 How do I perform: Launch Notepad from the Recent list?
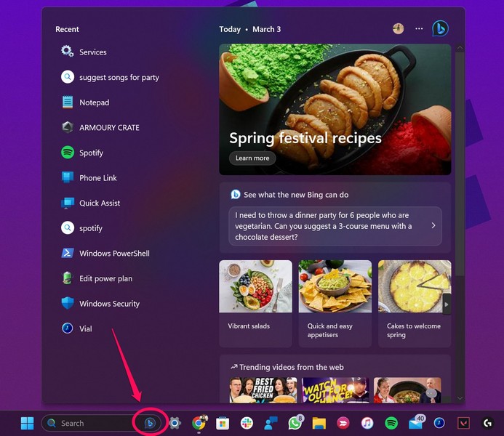[x=85, y=102]
